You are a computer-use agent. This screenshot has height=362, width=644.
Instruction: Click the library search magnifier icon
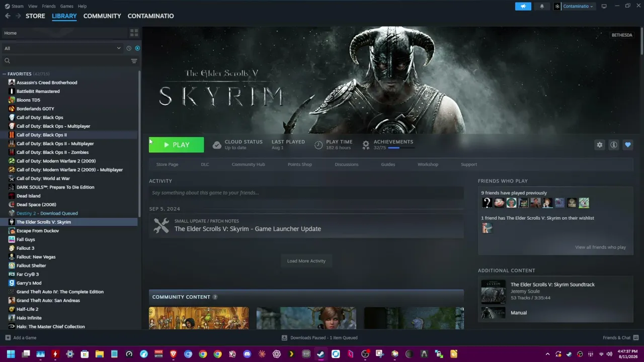[x=7, y=61]
